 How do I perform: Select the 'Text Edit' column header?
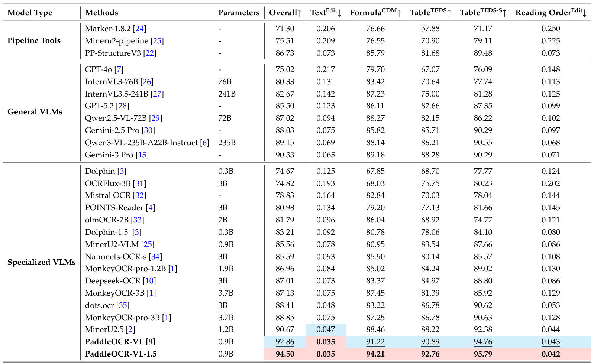tap(326, 12)
